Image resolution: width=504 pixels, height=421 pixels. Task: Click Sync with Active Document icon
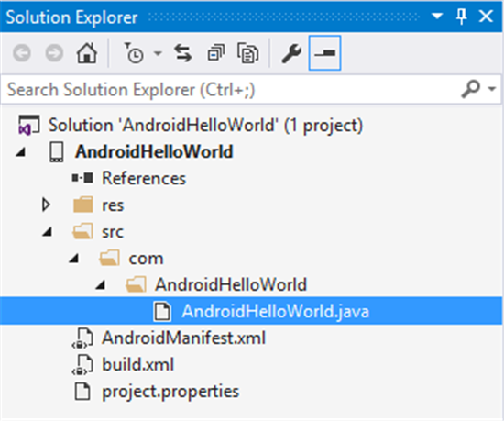[x=183, y=53]
